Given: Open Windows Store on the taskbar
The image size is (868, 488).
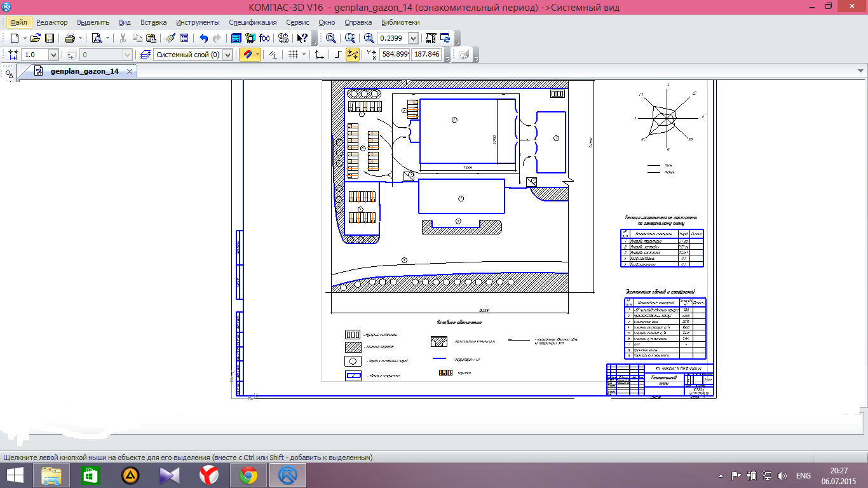Looking at the screenshot, I should pyautogui.click(x=91, y=475).
